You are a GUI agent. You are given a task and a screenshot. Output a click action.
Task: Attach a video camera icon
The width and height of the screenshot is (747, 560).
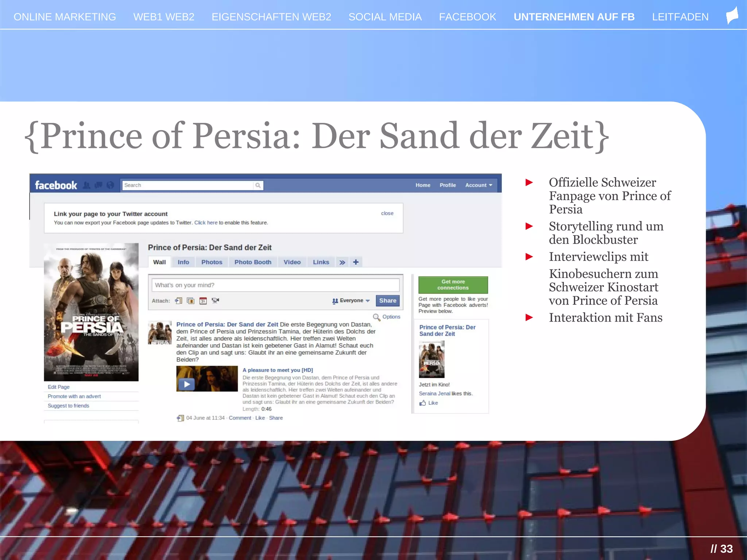pyautogui.click(x=215, y=301)
